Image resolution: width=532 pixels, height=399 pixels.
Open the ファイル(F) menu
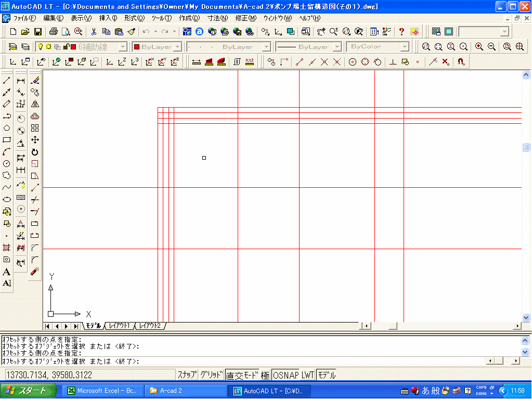[24, 18]
